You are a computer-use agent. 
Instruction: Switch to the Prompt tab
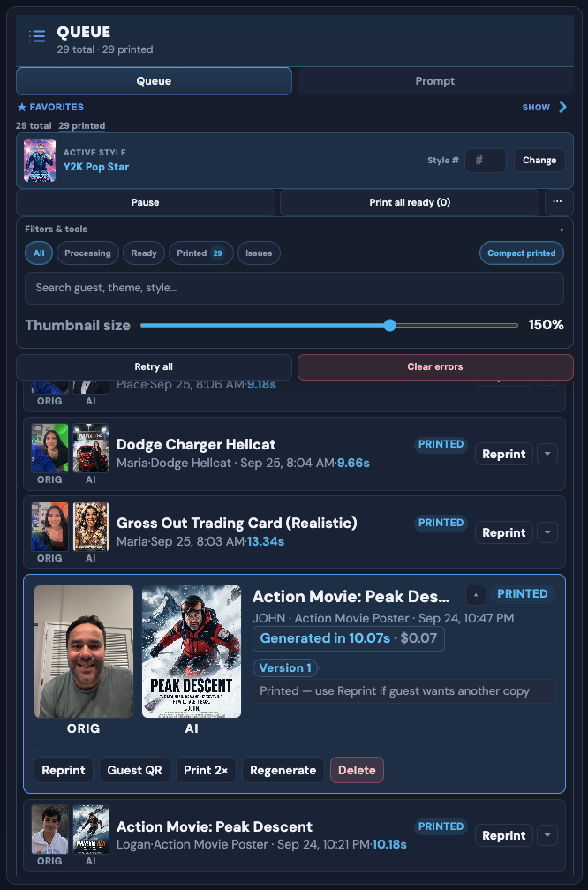pos(434,81)
